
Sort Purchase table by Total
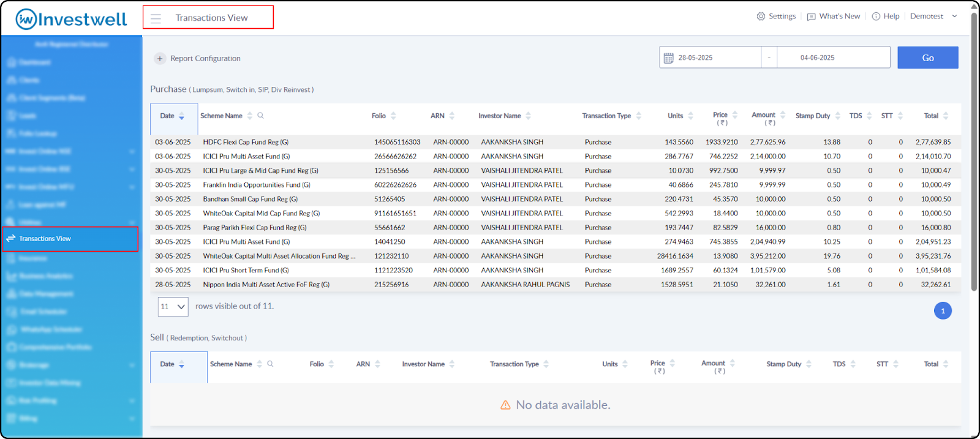pos(946,116)
